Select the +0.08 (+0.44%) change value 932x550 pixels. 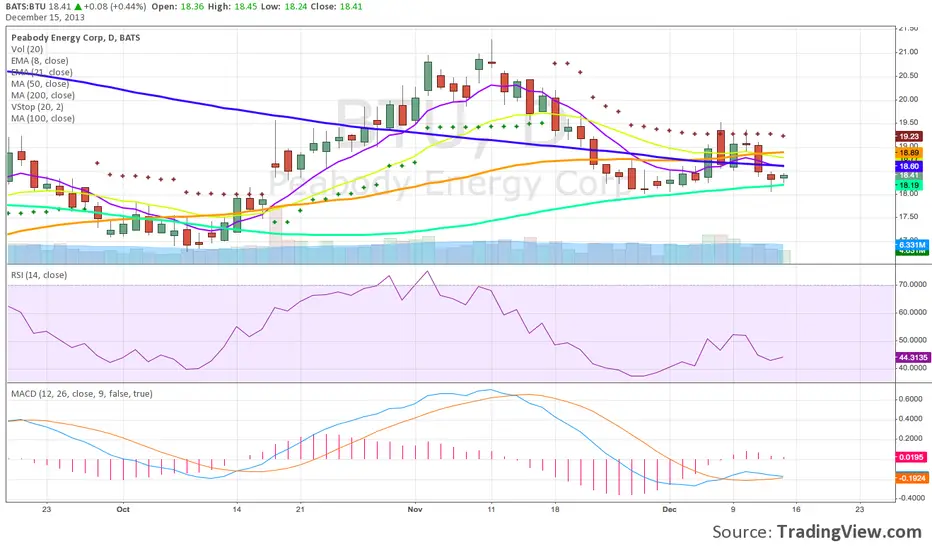click(115, 7)
